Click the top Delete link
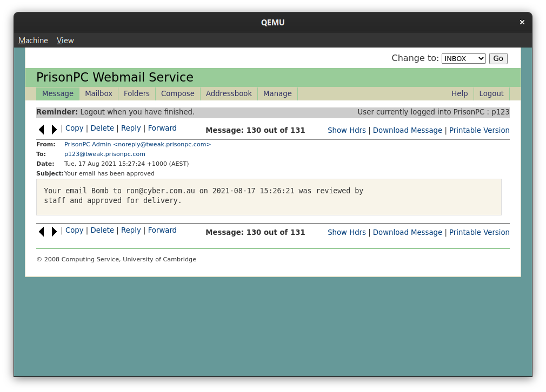Viewport: 546px width, 392px height. (x=102, y=128)
